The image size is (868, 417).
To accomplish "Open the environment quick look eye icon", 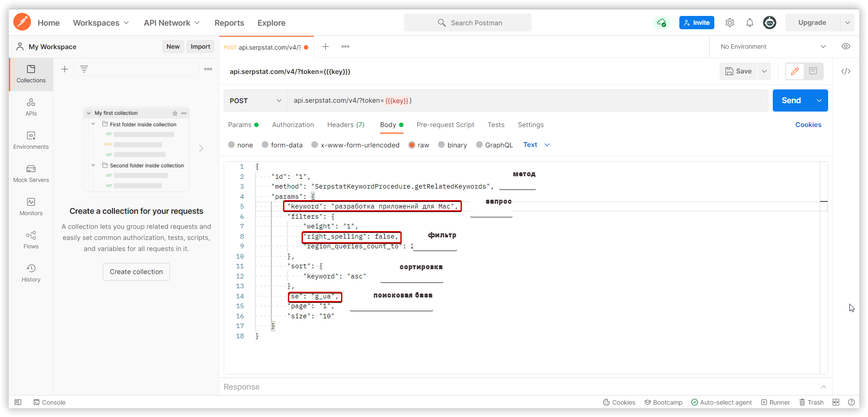I will tap(846, 46).
